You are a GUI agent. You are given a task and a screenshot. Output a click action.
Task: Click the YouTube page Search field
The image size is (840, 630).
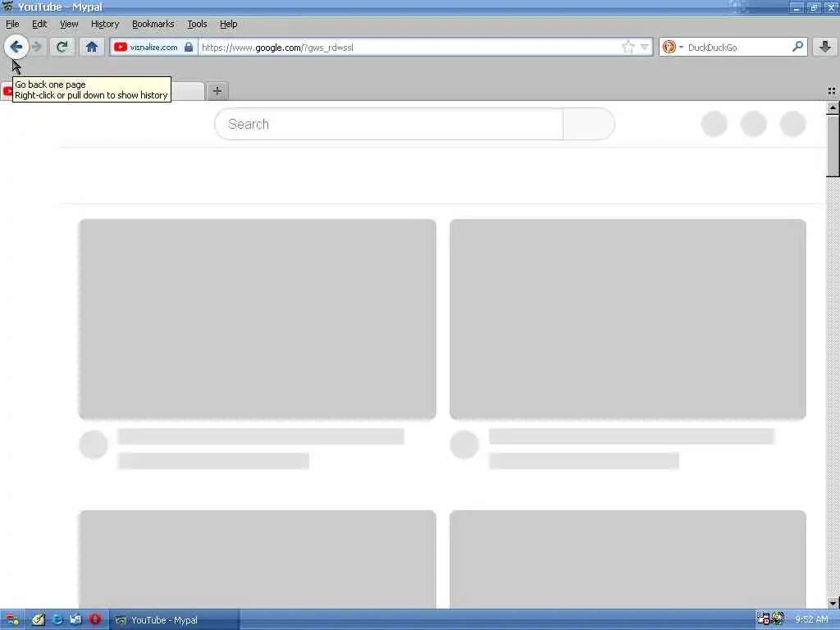389,124
